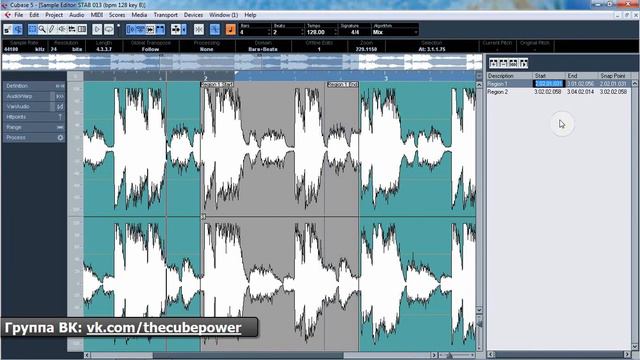Screen dimensions: 640x360
Task: Click the Bars value field
Action: click(x=253, y=32)
